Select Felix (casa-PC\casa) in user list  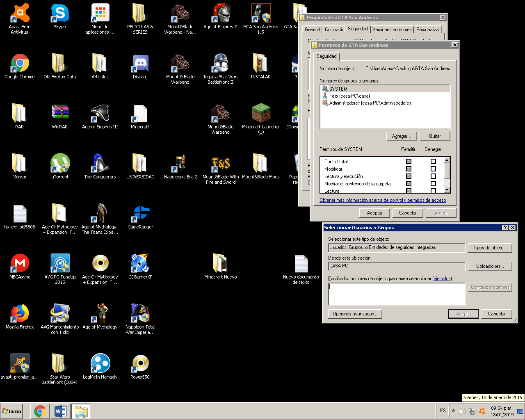pyautogui.click(x=385, y=96)
